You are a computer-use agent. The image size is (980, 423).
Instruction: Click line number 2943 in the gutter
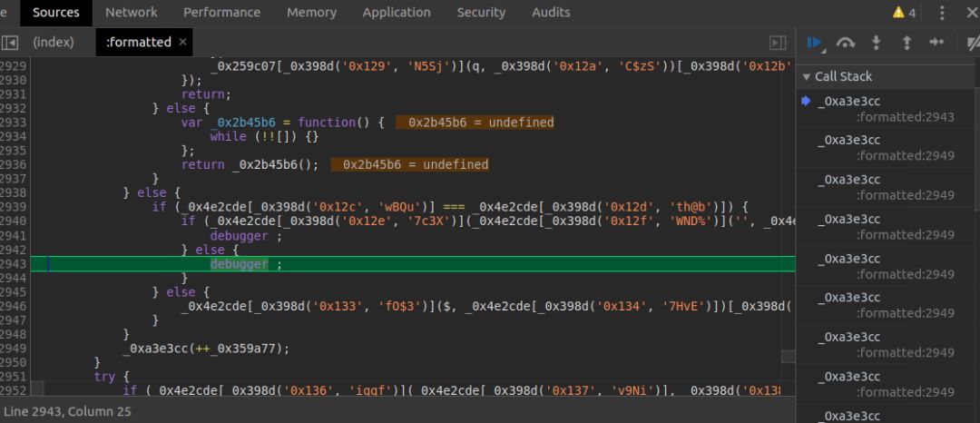point(14,264)
